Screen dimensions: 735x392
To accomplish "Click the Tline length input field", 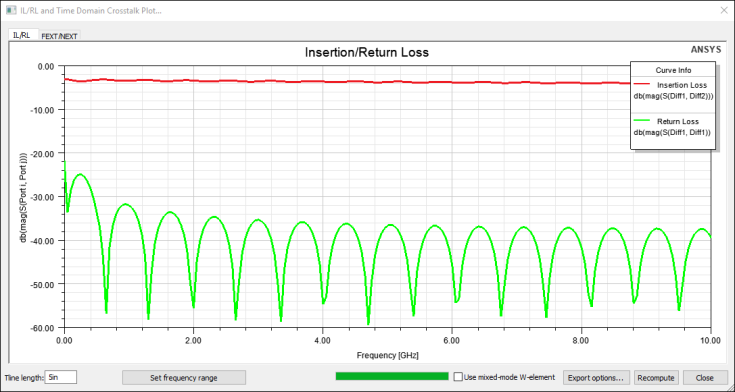I will click(x=60, y=377).
